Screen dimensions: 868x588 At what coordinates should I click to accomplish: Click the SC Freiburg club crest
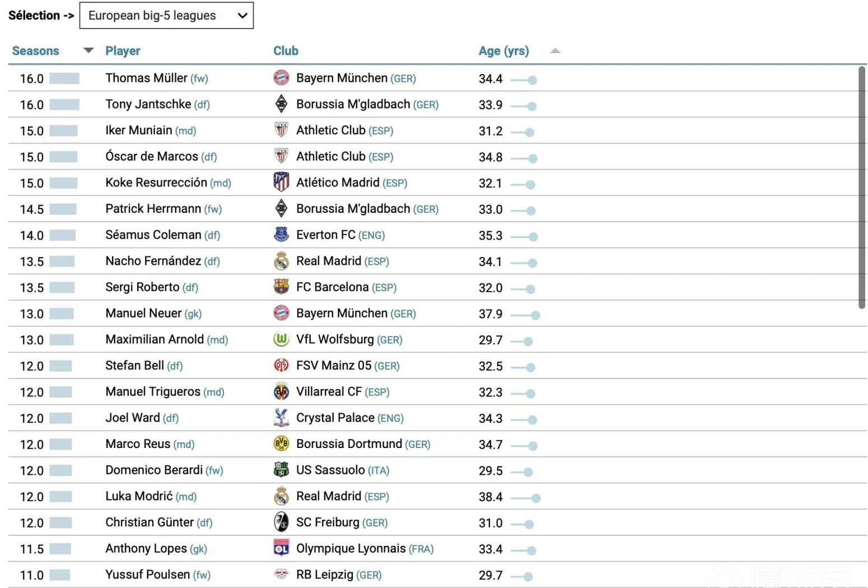tap(281, 522)
